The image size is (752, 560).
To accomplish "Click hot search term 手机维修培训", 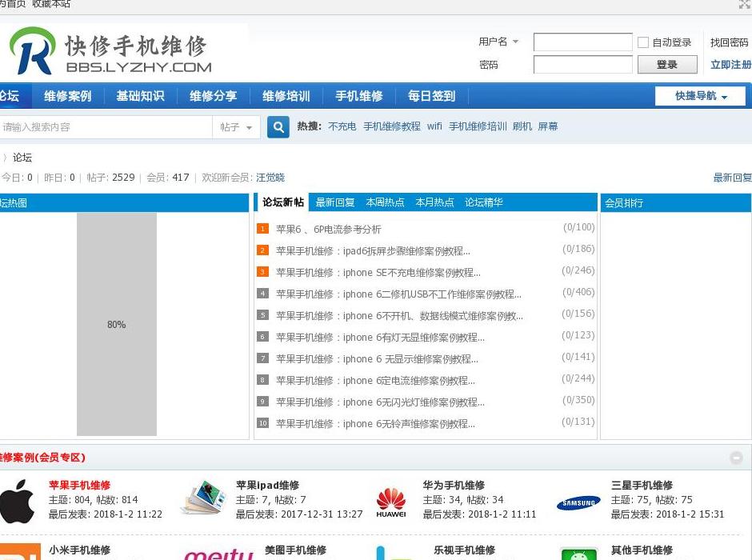I will click(x=478, y=126).
